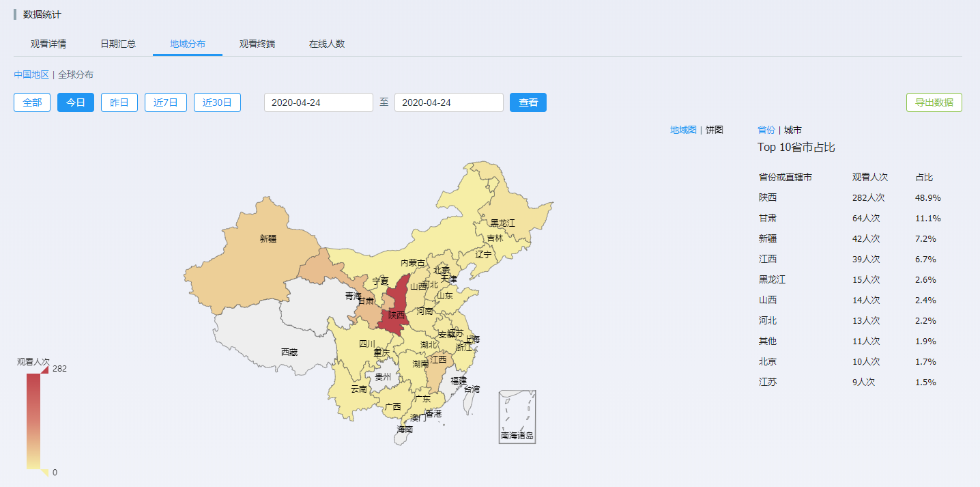Click 新疆 region on the map
This screenshot has width=980, height=487.
(268, 239)
